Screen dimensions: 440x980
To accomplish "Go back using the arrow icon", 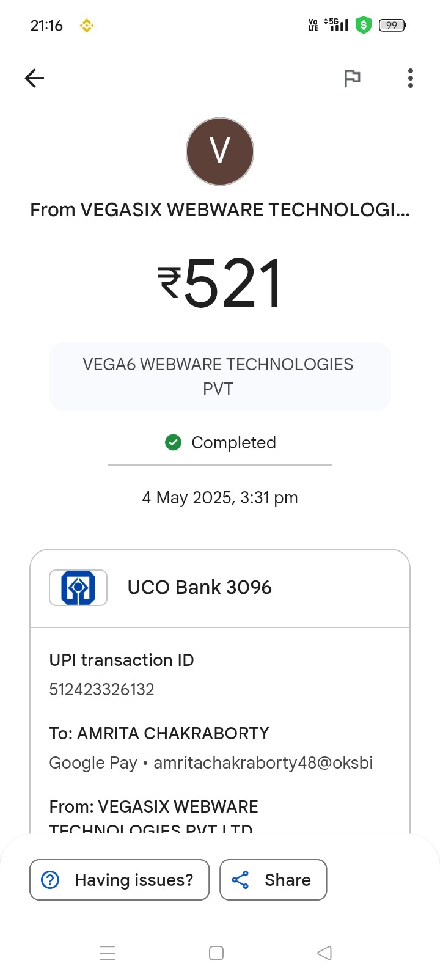I will coord(34,78).
